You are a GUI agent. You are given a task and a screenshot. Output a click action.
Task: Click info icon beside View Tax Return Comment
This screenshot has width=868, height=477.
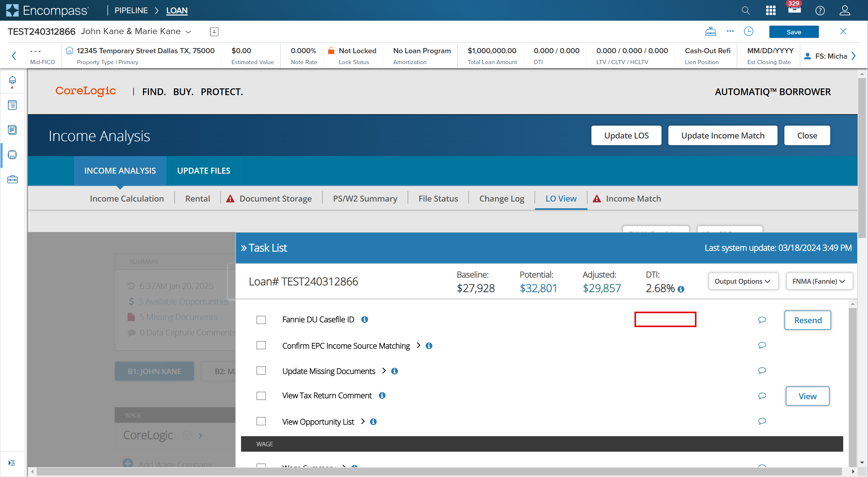[382, 395]
